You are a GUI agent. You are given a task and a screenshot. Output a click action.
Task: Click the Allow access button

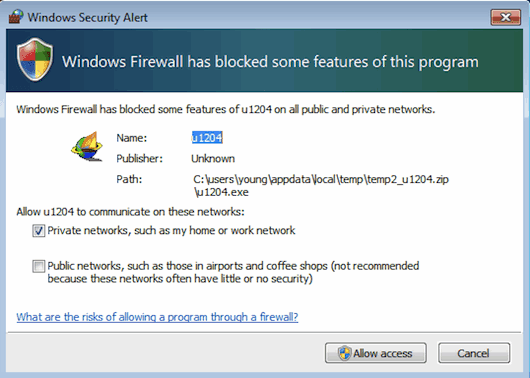(376, 353)
